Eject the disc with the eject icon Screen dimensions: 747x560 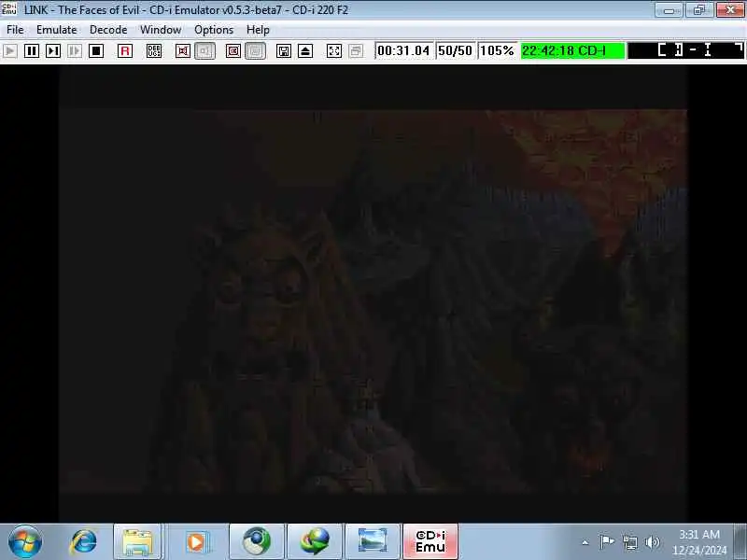[x=305, y=51]
